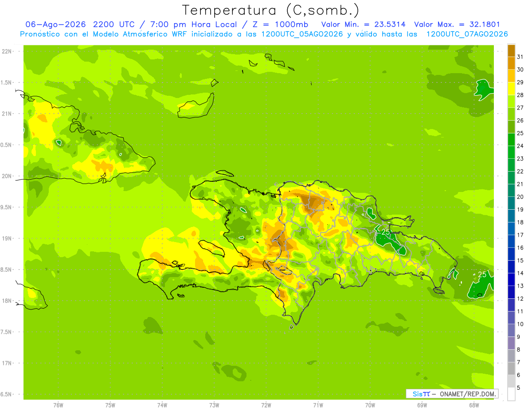Click the '29' legend value
Screen dimensions: 532x411
click(520, 82)
